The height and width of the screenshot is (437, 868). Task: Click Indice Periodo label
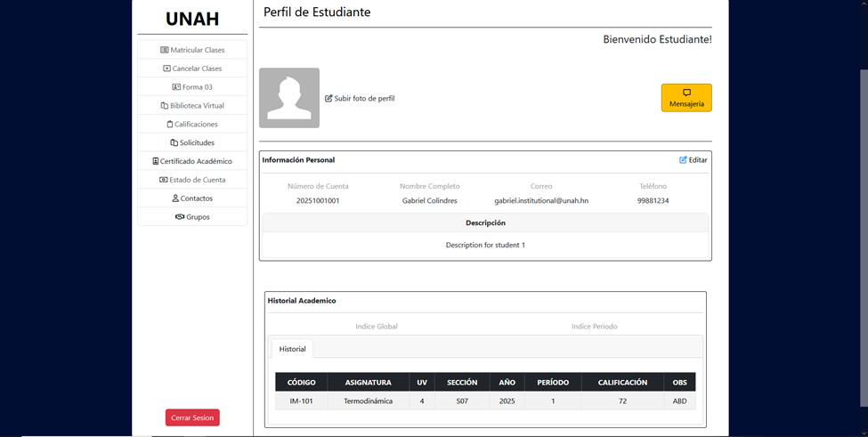pos(595,327)
